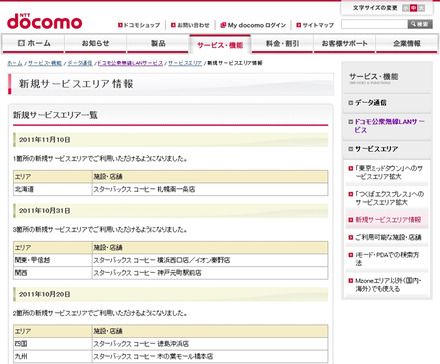The image size is (440, 364).
Task: Click the ドコモ公衆無線LANサービス breadcrumb link
Action: [x=130, y=63]
